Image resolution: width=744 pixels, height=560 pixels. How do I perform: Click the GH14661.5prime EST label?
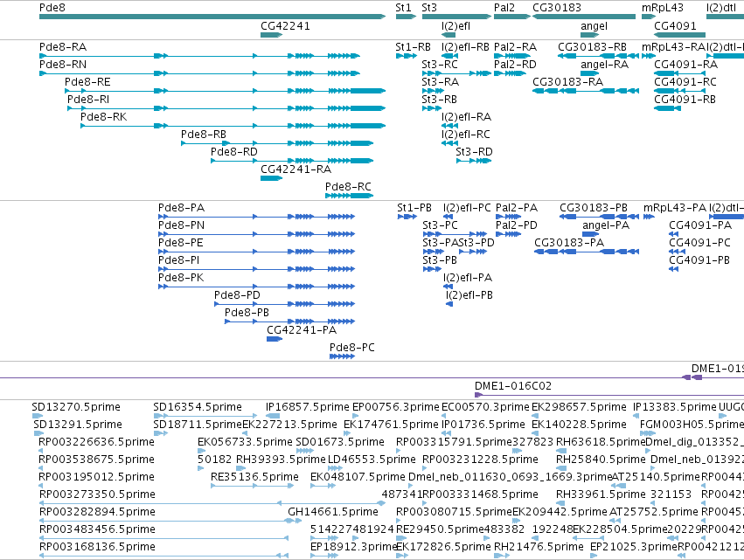333,512
